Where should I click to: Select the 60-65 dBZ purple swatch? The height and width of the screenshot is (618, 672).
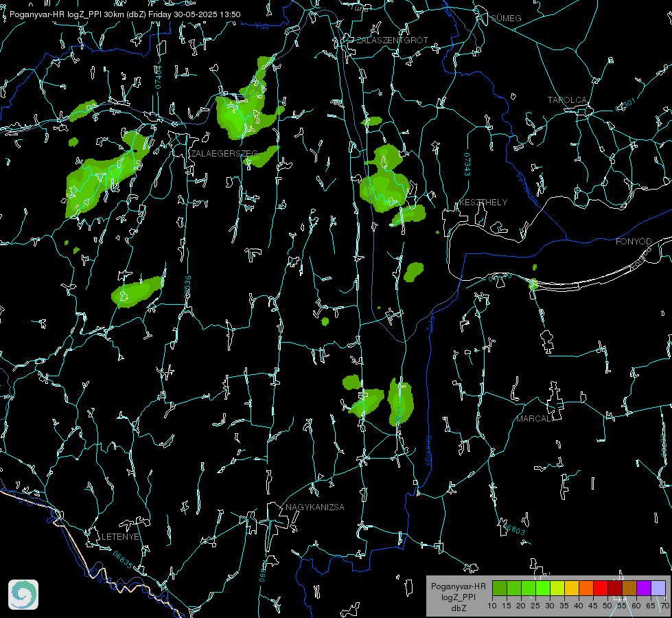point(644,588)
